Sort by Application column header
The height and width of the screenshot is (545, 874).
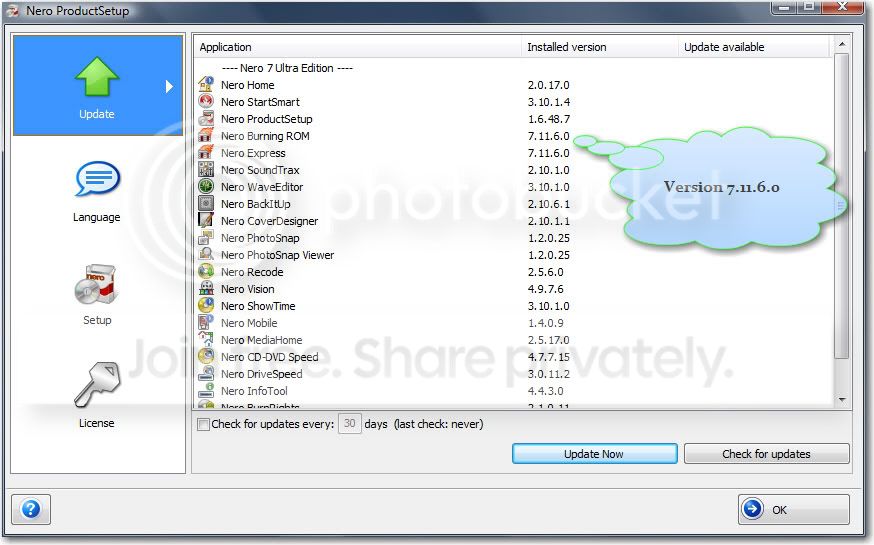coord(357,47)
